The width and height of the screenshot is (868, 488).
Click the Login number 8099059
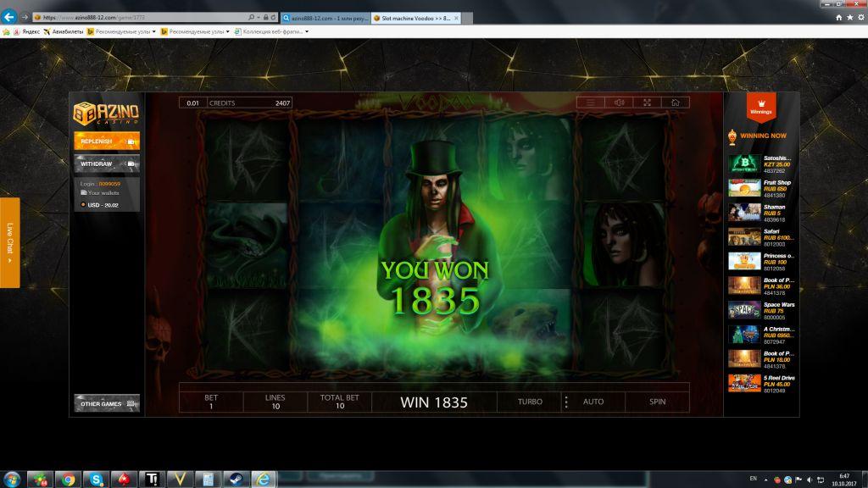click(x=109, y=184)
